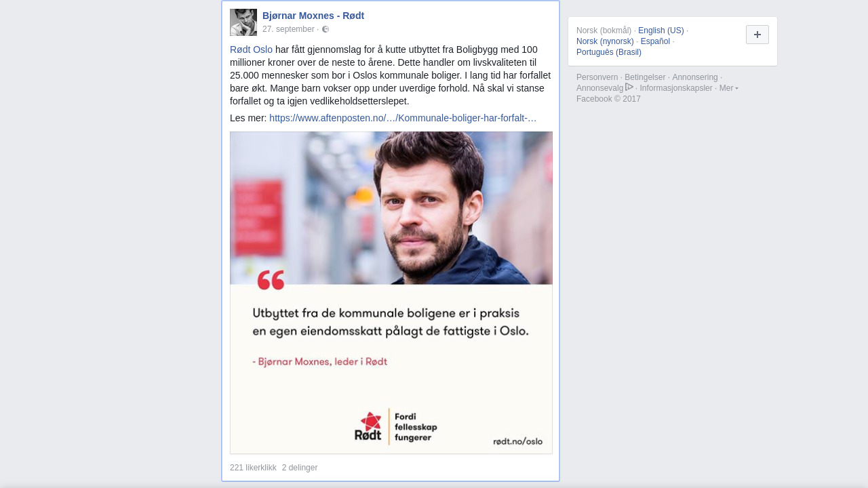The image size is (868, 488).
Task: Open the Personvern privacy page
Action: (x=597, y=77)
